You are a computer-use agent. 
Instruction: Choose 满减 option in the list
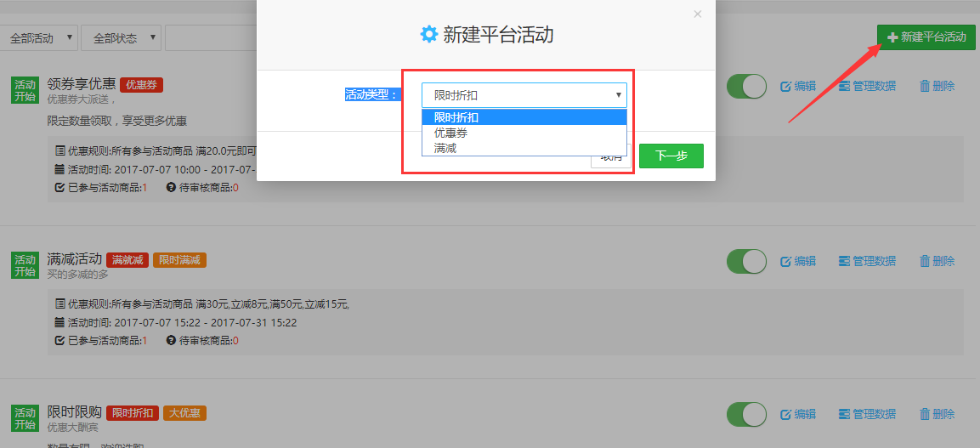446,149
